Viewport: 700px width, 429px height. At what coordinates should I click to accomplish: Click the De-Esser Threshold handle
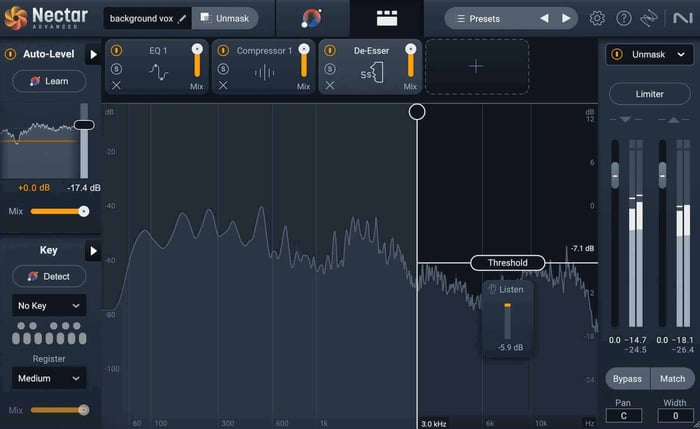click(508, 263)
